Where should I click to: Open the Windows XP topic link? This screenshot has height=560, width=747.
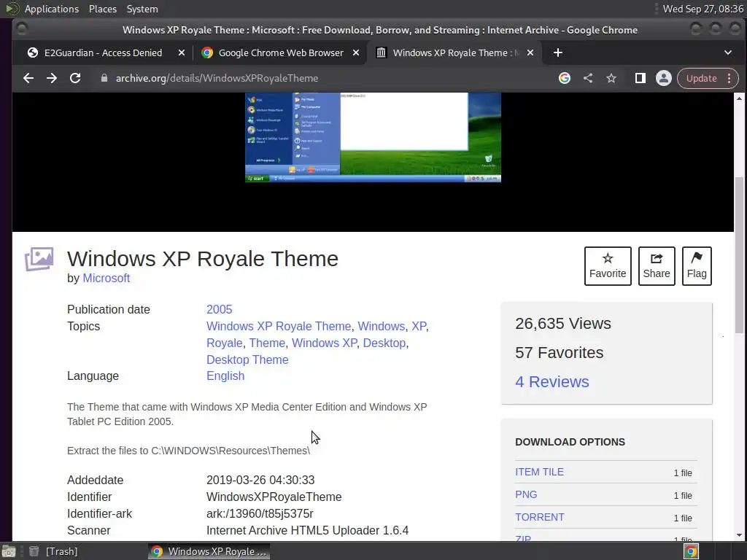[324, 343]
